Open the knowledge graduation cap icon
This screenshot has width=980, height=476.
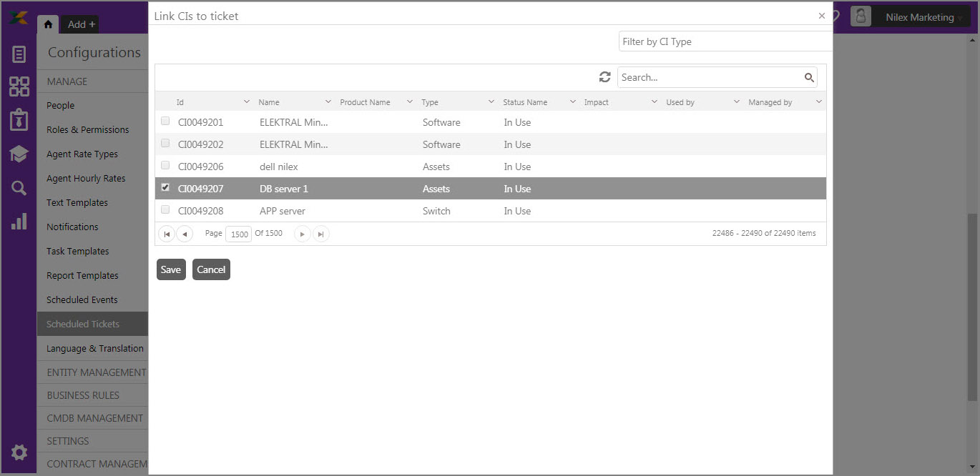pyautogui.click(x=19, y=154)
